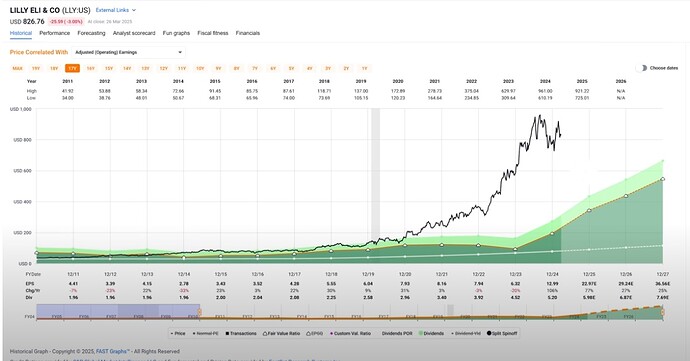Open the Historical tab
Screen dimensions: 690x361
point(21,33)
